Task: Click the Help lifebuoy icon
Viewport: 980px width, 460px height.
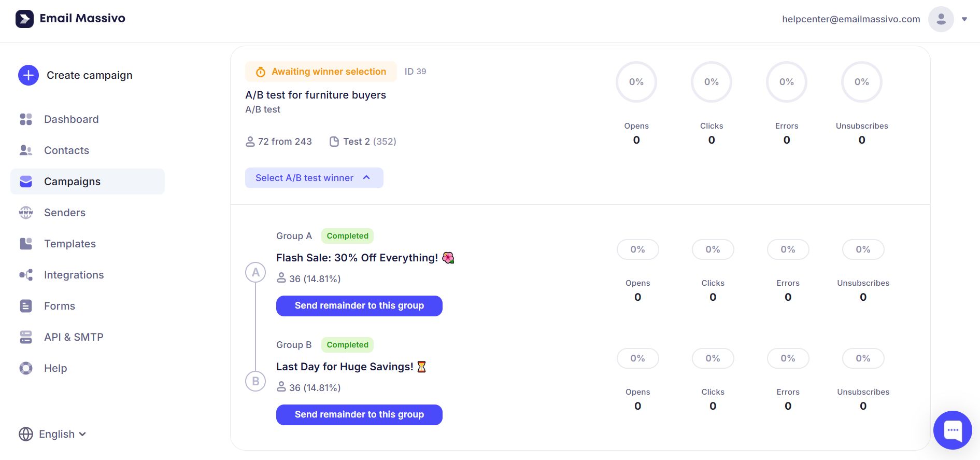Action: coord(26,368)
